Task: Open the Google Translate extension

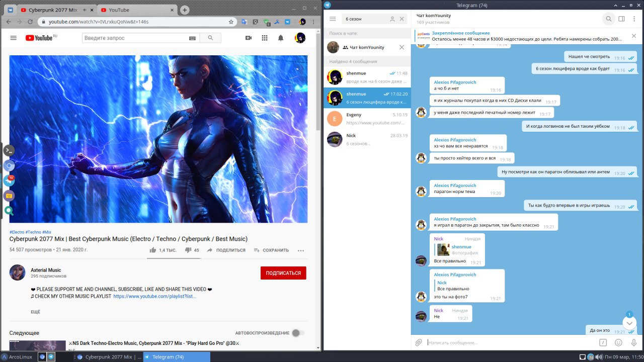Action: pyautogui.click(x=245, y=22)
